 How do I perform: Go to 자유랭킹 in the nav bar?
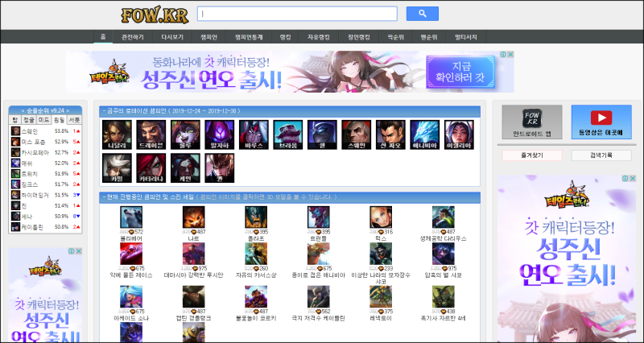coord(318,37)
